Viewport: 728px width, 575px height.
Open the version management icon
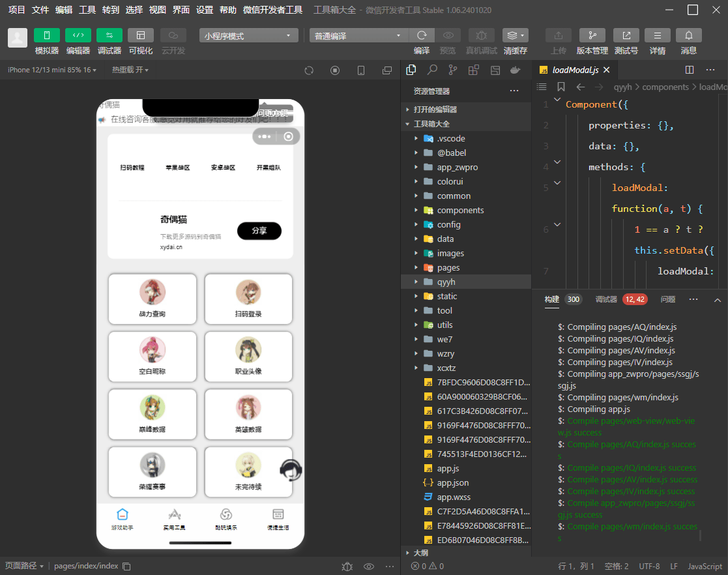[x=592, y=36]
